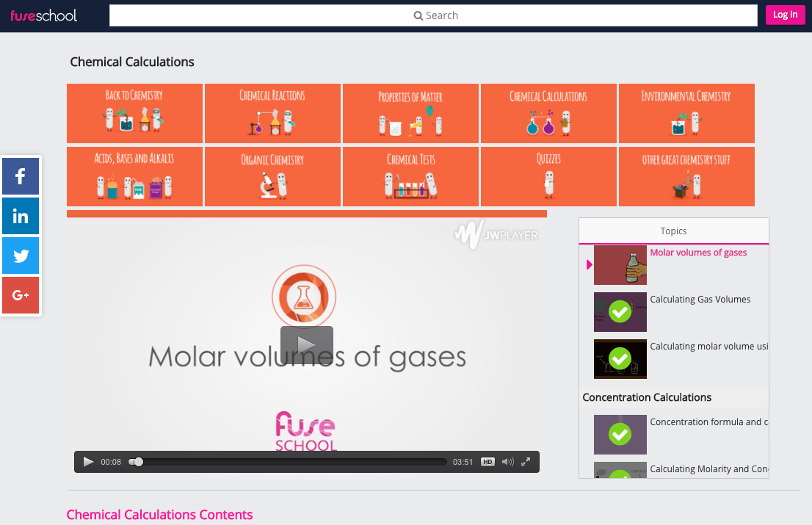Expand the Concentration Calculations section

[x=647, y=397]
